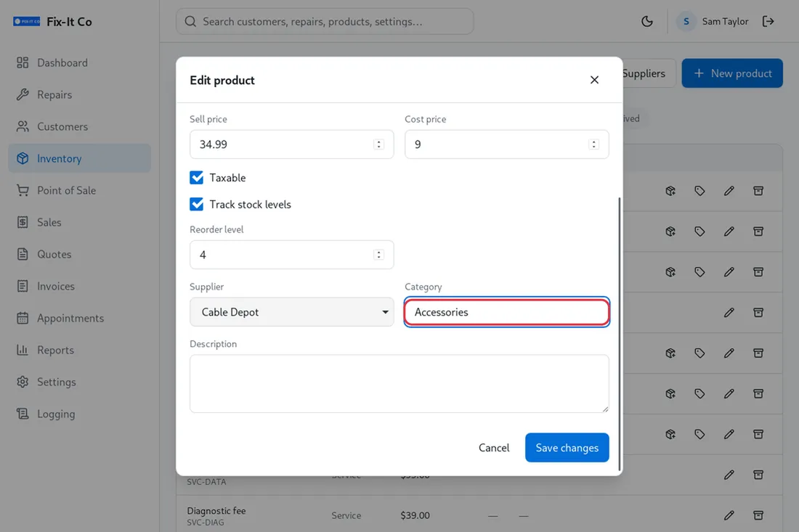Open Invoices from the sidebar
This screenshot has width=799, height=532.
point(79,286)
